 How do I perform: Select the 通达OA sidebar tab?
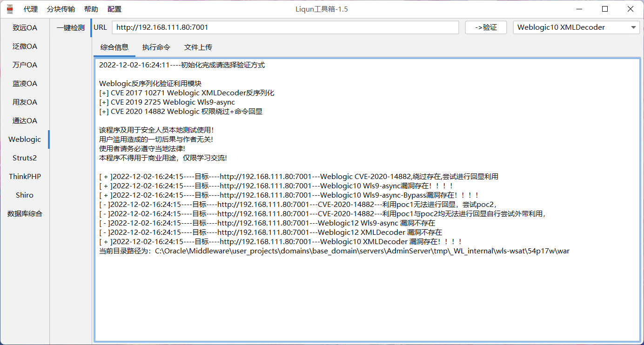pyautogui.click(x=25, y=121)
